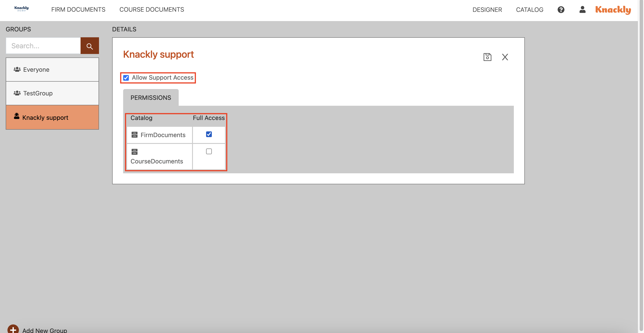Click the orange Knackly brand logo
The height and width of the screenshot is (333, 644).
[x=613, y=10]
